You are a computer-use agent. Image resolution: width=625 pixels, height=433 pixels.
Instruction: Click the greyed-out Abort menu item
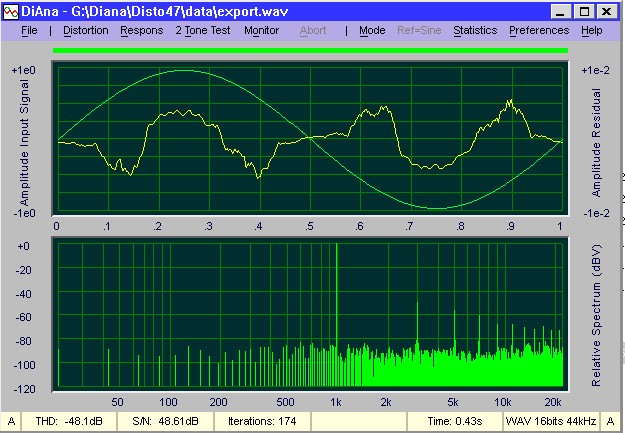[x=313, y=30]
